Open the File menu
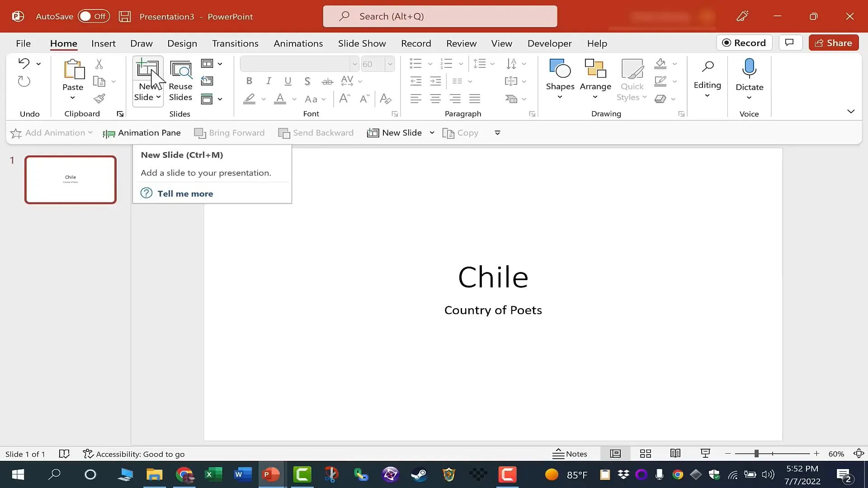 (x=23, y=43)
